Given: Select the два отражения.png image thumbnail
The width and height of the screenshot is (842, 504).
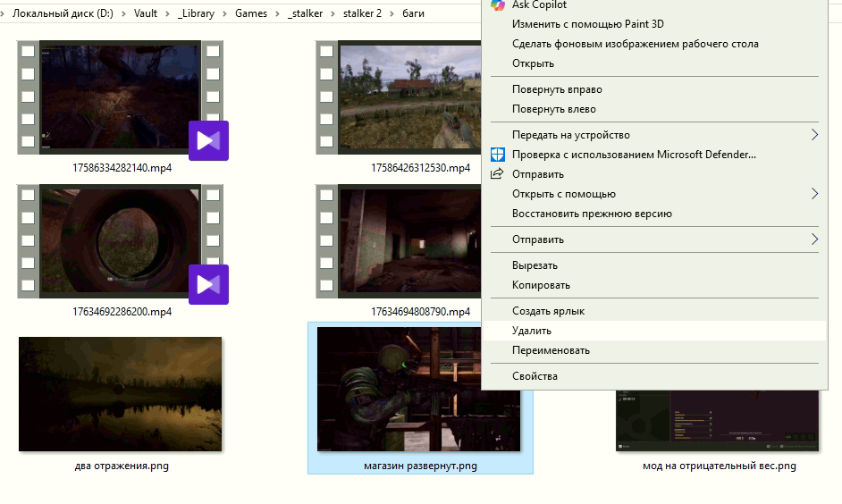Looking at the screenshot, I should [x=121, y=394].
